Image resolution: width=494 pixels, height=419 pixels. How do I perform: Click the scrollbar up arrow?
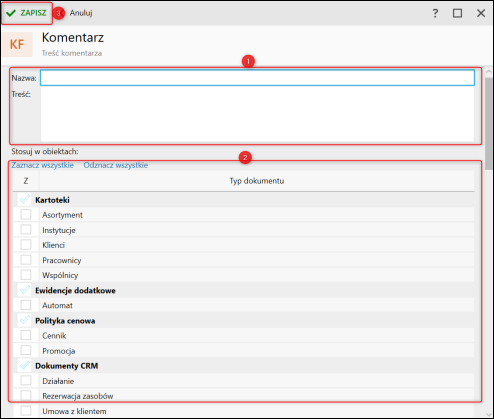tap(489, 72)
